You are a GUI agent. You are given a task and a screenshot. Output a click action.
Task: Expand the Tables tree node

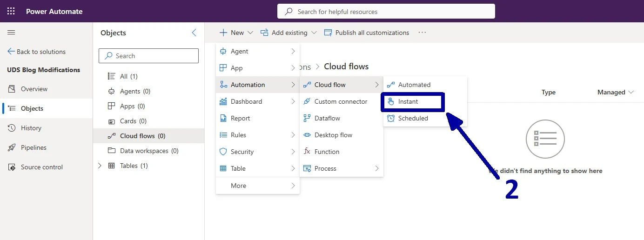coord(100,166)
